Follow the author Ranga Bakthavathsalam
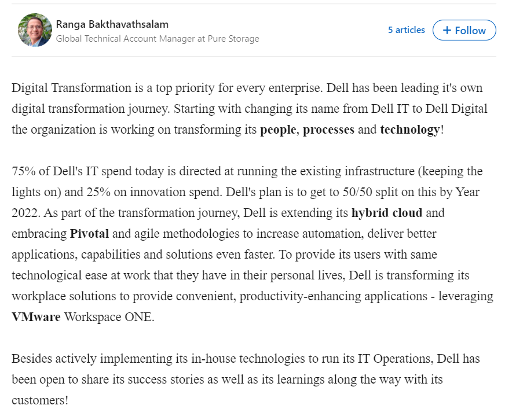This screenshot has height=420, width=505. [x=464, y=30]
